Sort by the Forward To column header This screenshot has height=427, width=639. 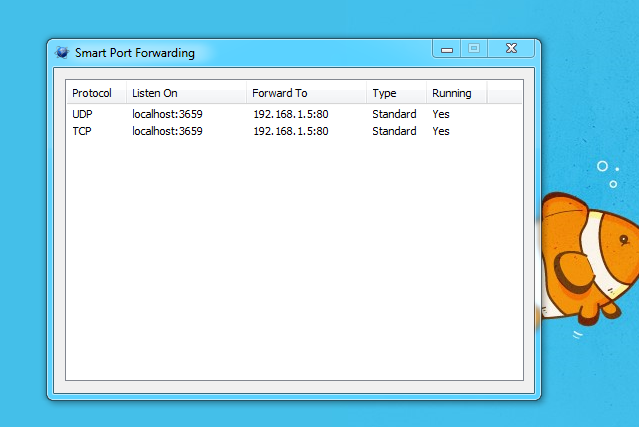pyautogui.click(x=306, y=93)
